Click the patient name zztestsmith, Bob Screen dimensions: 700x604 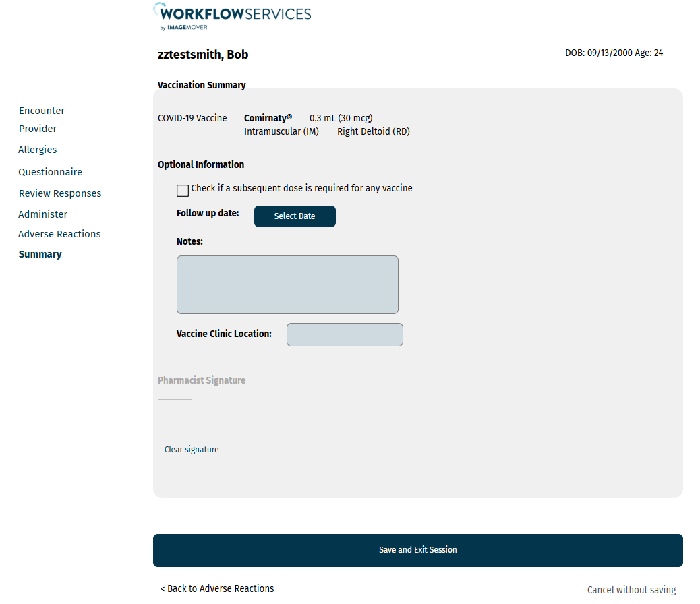[x=203, y=55]
